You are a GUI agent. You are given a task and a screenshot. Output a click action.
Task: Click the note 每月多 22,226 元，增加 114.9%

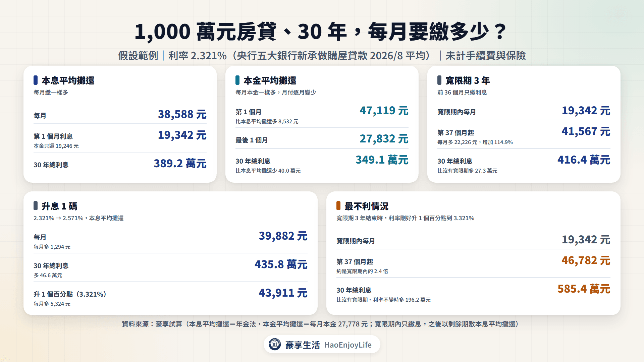(475, 142)
